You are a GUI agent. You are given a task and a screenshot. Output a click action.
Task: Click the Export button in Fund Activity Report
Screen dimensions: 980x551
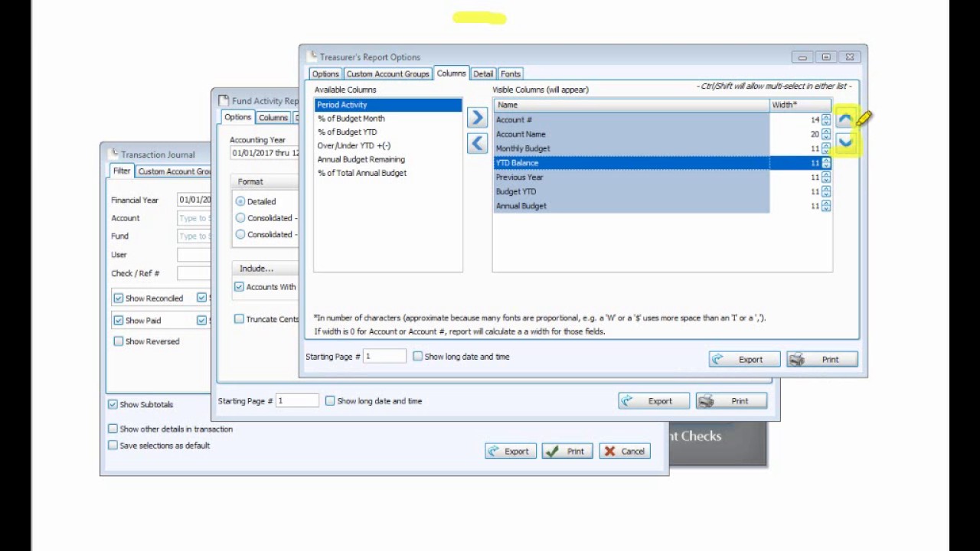(x=654, y=400)
